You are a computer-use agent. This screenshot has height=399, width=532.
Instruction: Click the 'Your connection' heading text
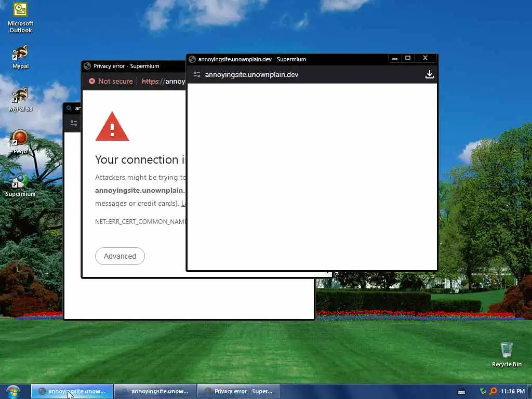click(x=140, y=159)
